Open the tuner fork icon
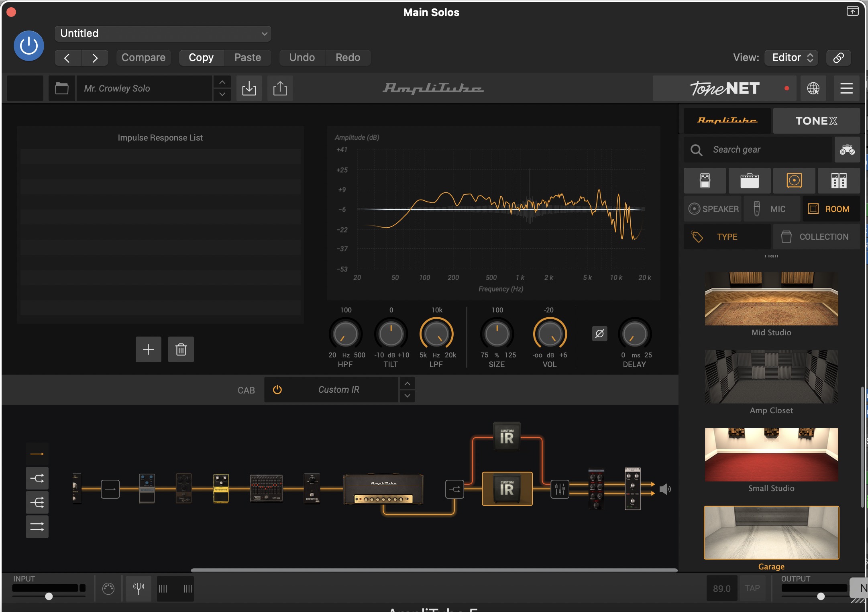868x612 pixels. [139, 588]
